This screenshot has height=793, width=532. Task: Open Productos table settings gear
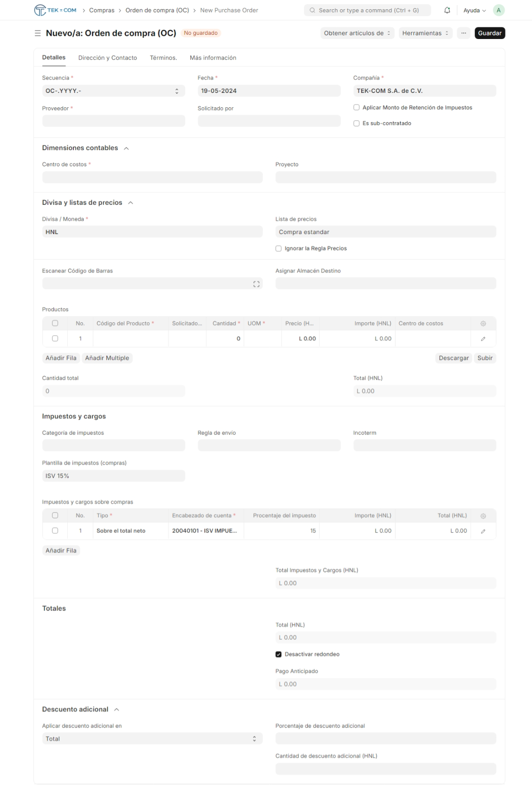click(x=483, y=324)
